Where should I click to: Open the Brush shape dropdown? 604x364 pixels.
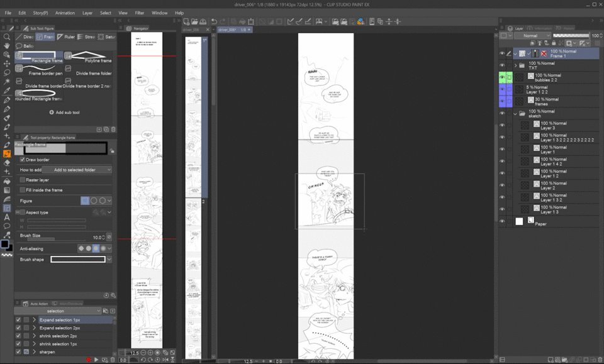pos(109,260)
